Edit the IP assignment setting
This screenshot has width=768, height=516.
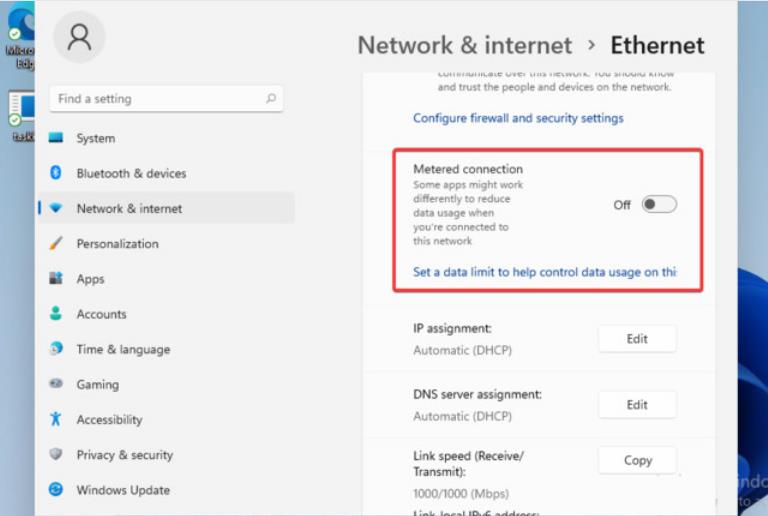[637, 339]
